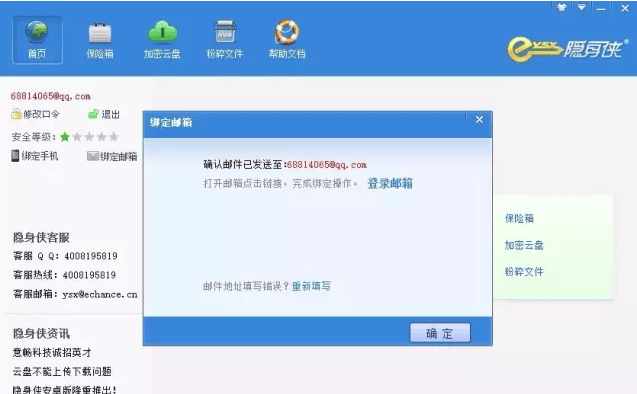Click 绑定手机 text label
This screenshot has height=394, width=637.
(40, 156)
